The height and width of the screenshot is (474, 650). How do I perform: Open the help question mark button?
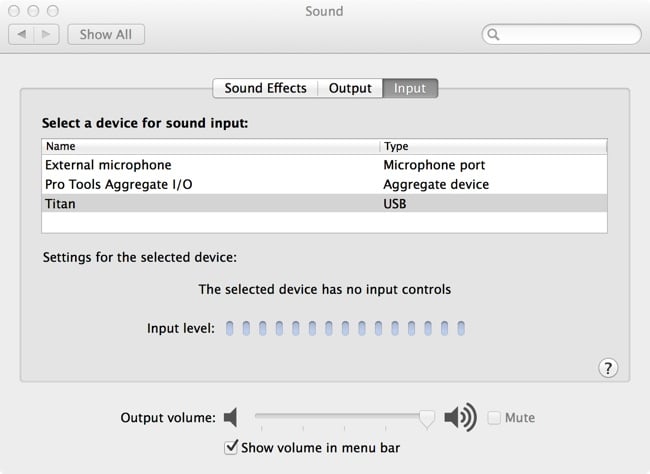click(x=608, y=368)
